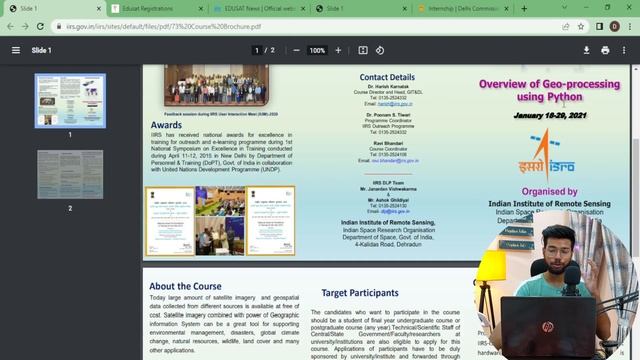Viewport: 640px width, 360px height.
Task: Click the Awards heading
Action: (x=166, y=125)
